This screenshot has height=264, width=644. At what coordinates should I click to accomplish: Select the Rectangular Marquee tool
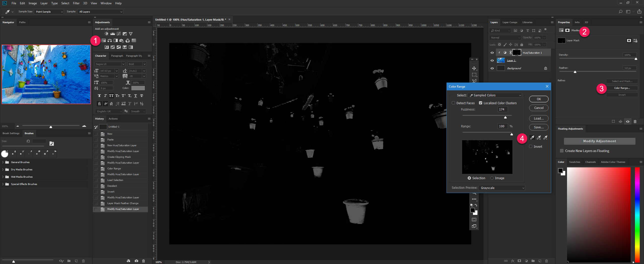(474, 75)
